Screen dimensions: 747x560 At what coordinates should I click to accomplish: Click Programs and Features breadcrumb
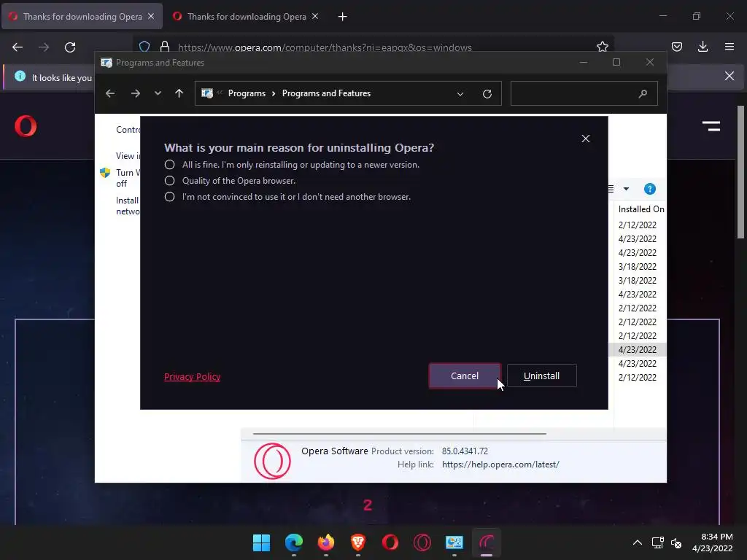[326, 93]
